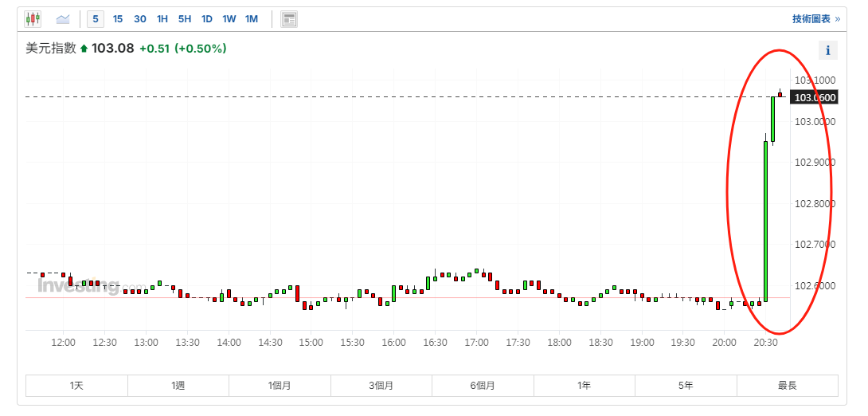Select the 5-minute interval
868x416 pixels.
(x=96, y=18)
